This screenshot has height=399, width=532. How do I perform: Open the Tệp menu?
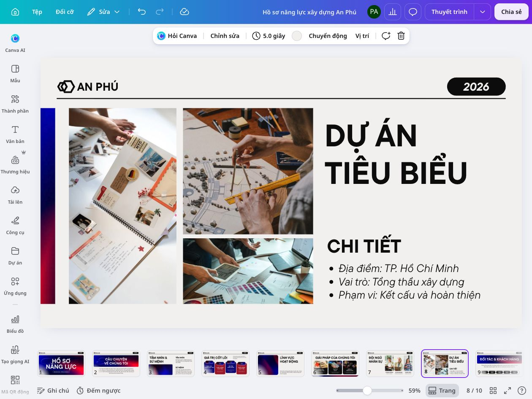tap(37, 12)
